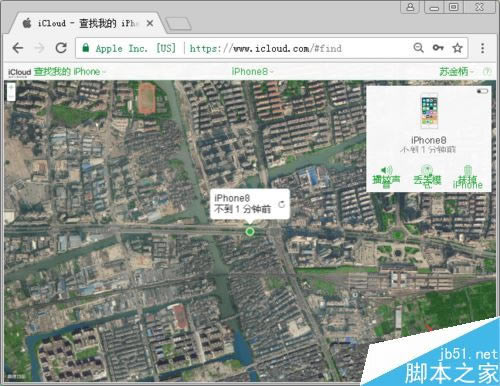500x386 pixels.
Task: Close the iCloud Find My iPhone tab
Action: pyautogui.click(x=150, y=23)
